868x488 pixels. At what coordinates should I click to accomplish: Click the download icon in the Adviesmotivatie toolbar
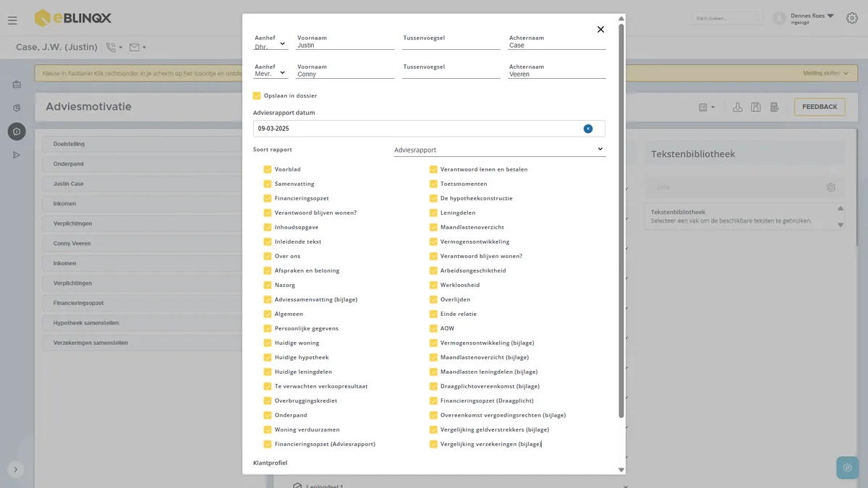pyautogui.click(x=738, y=107)
